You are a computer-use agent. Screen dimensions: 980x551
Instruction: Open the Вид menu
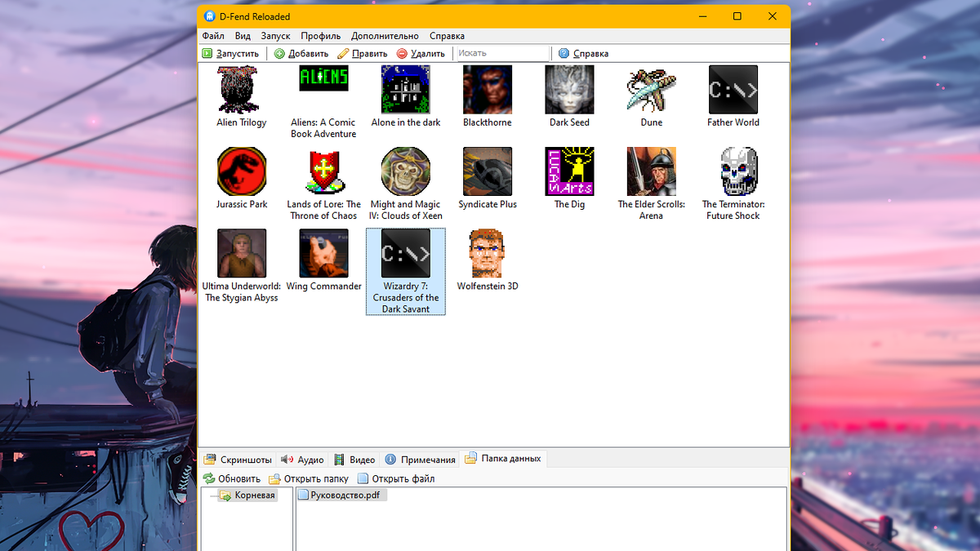tap(243, 36)
